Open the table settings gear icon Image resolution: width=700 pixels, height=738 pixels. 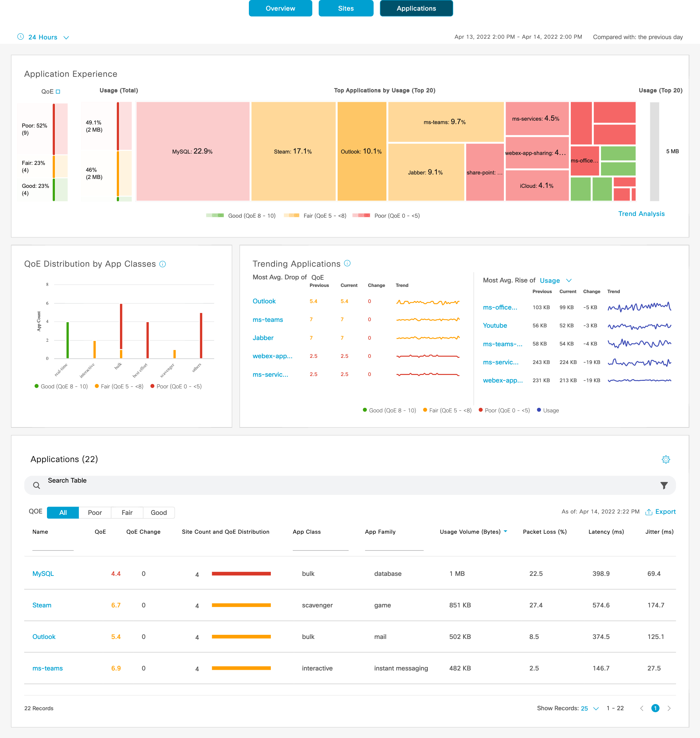666,459
